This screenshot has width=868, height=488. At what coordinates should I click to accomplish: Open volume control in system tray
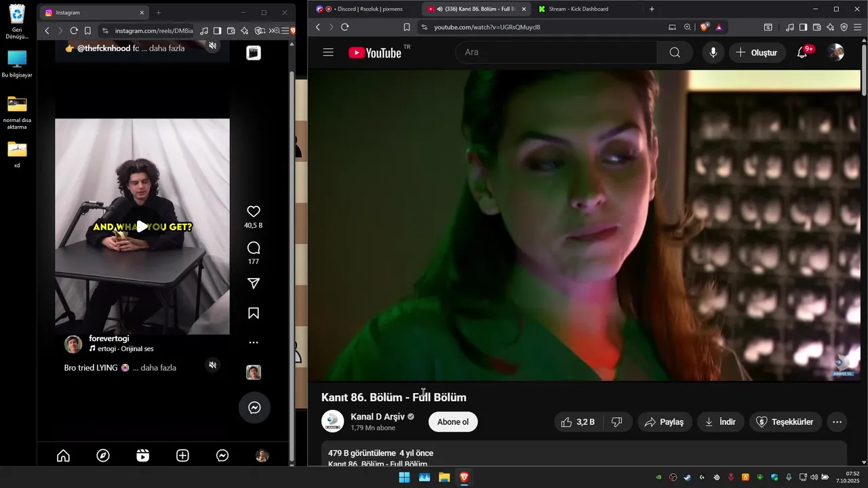coord(814,477)
